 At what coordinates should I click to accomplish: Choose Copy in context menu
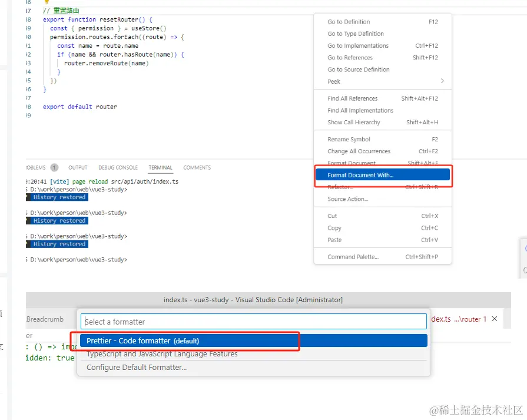click(383, 228)
